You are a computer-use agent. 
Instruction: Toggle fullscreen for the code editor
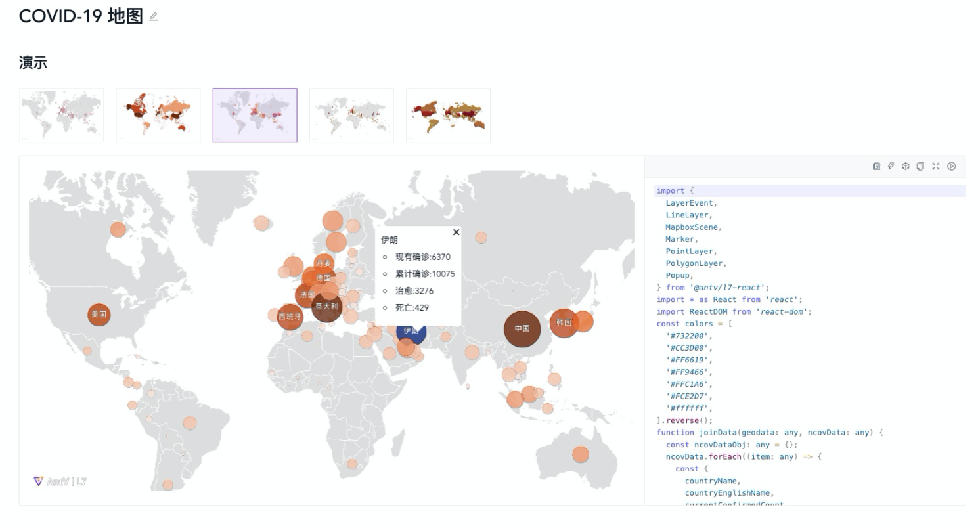pyautogui.click(x=936, y=167)
